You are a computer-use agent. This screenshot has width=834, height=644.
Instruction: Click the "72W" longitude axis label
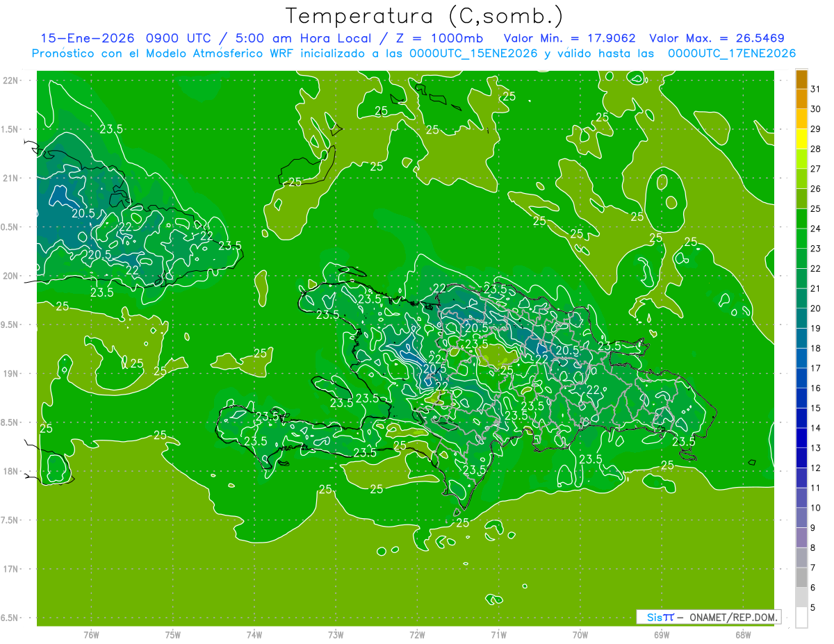click(417, 634)
